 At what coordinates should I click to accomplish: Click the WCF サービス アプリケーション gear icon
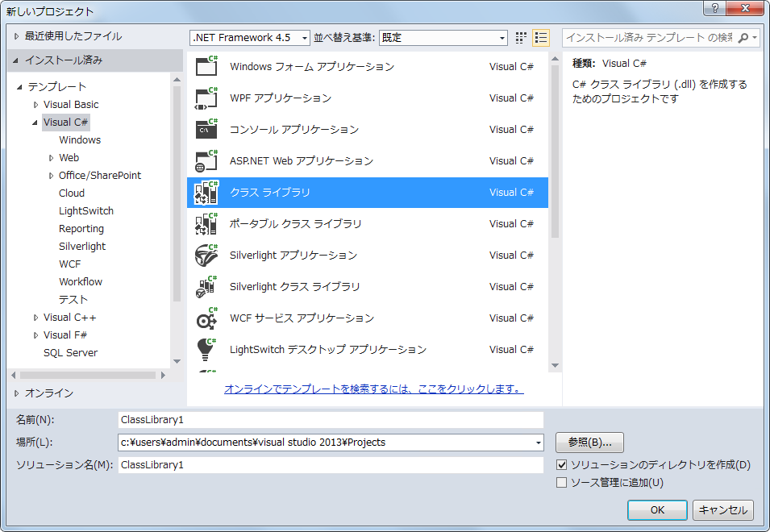206,318
